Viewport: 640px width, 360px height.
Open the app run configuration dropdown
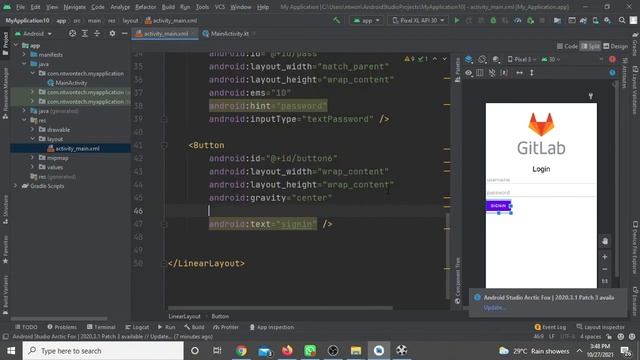(367, 20)
